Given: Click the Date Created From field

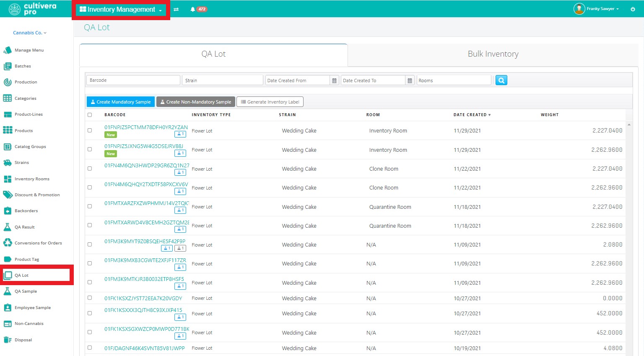Looking at the screenshot, I should coord(298,81).
